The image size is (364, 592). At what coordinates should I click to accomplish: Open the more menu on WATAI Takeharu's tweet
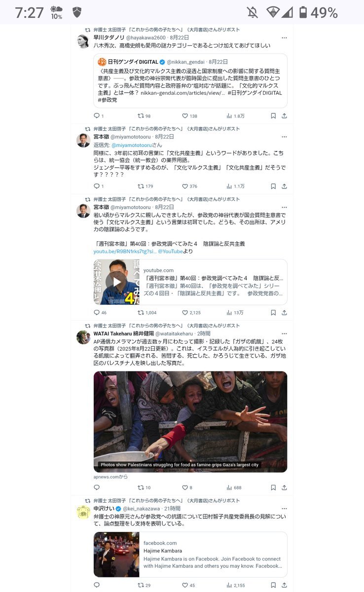tap(284, 333)
